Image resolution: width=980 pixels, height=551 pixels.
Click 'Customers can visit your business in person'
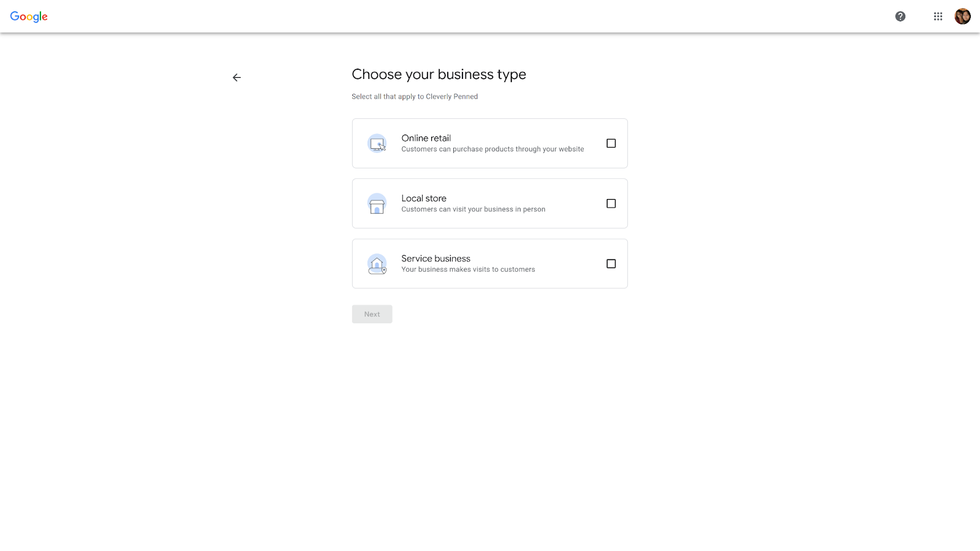473,209
